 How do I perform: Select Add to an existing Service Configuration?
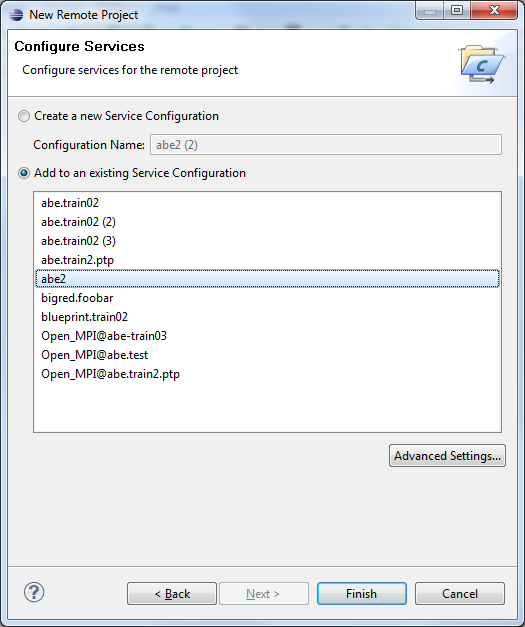tap(24, 173)
